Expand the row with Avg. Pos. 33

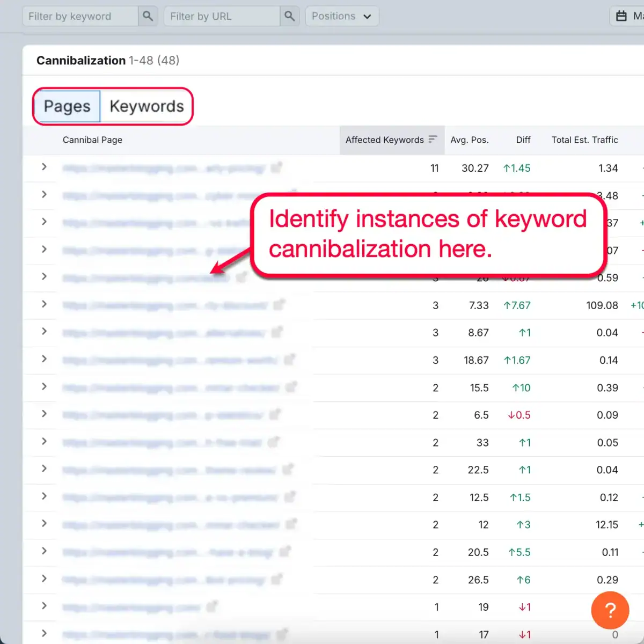pos(44,441)
